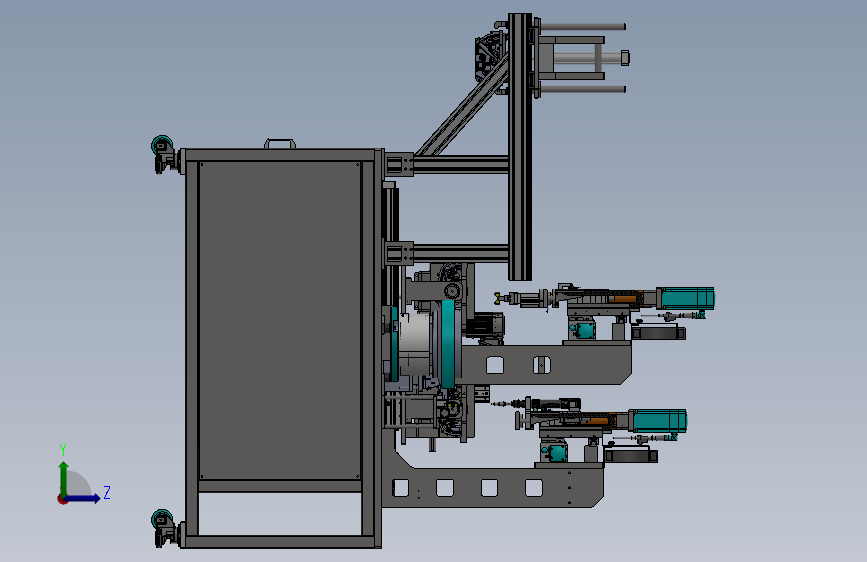Select the hex-head cylinder rod at the top right
Viewport: 867px width, 562px height.
tap(590, 58)
